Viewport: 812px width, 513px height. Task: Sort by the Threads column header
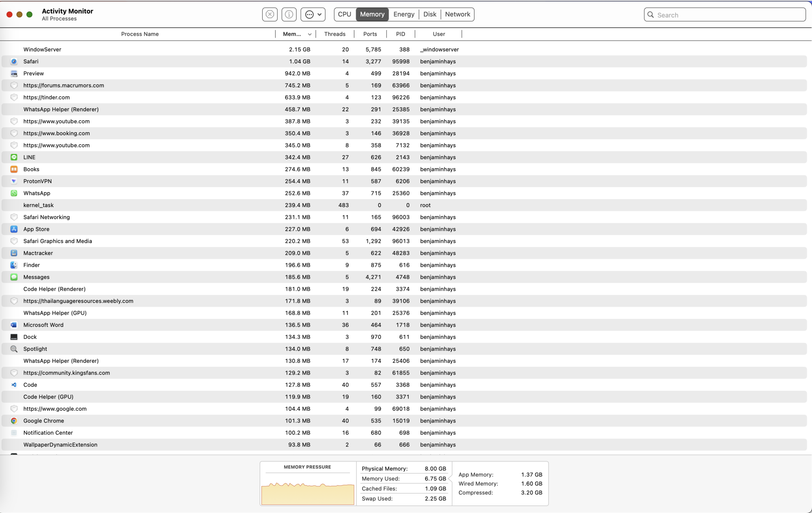335,34
